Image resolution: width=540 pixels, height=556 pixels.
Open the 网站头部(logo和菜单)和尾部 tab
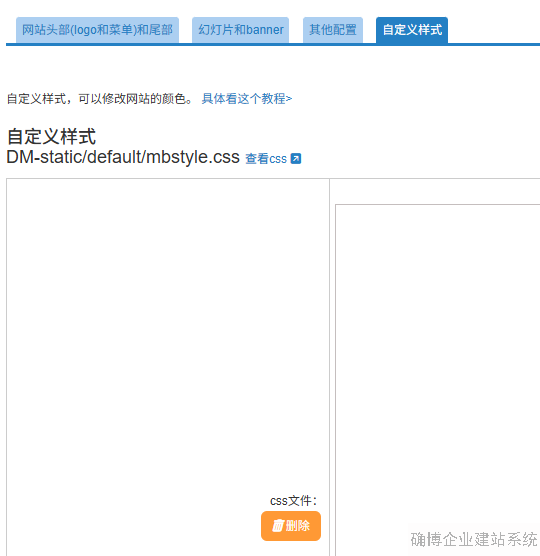[97, 30]
